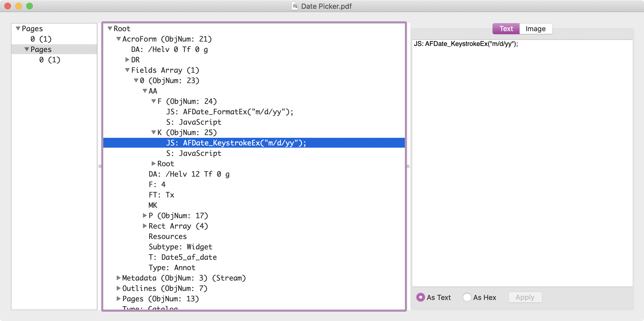Expand the P (ObjNum: 17) node
The height and width of the screenshot is (321, 644).
click(144, 215)
